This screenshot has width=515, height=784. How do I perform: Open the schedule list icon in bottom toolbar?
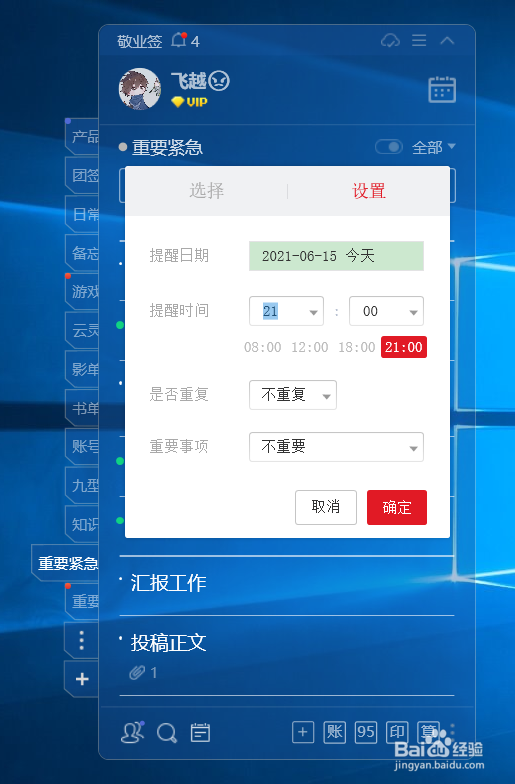[x=200, y=733]
